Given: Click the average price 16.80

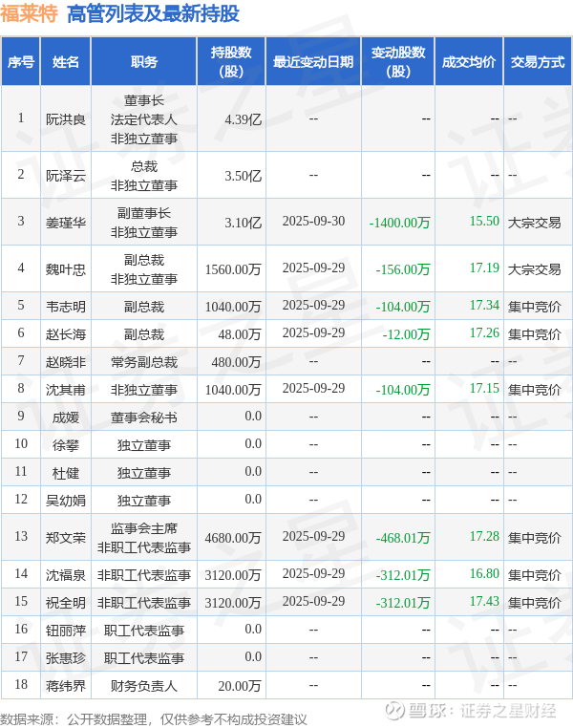Looking at the screenshot, I should (x=484, y=573).
